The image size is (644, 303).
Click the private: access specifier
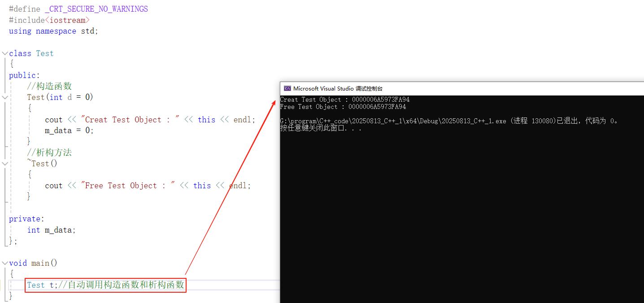(27, 219)
